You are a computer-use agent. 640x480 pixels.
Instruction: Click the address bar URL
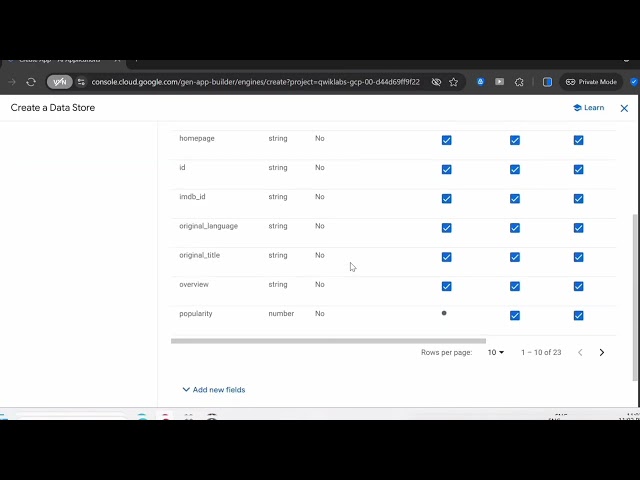tap(256, 82)
